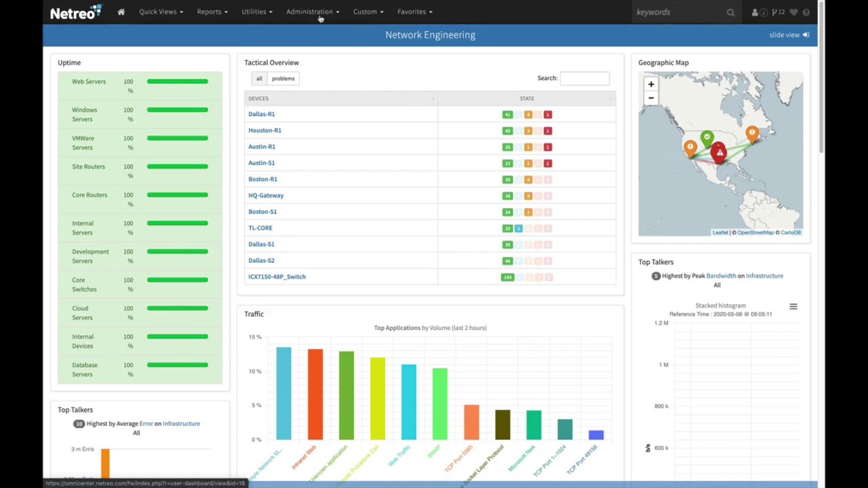Zoom in on the Geographic Map
868x488 pixels.
651,84
